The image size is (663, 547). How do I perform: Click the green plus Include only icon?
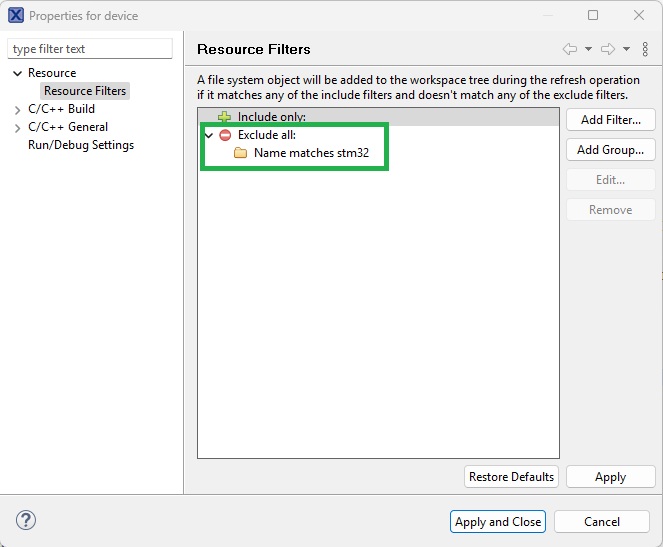(x=225, y=117)
